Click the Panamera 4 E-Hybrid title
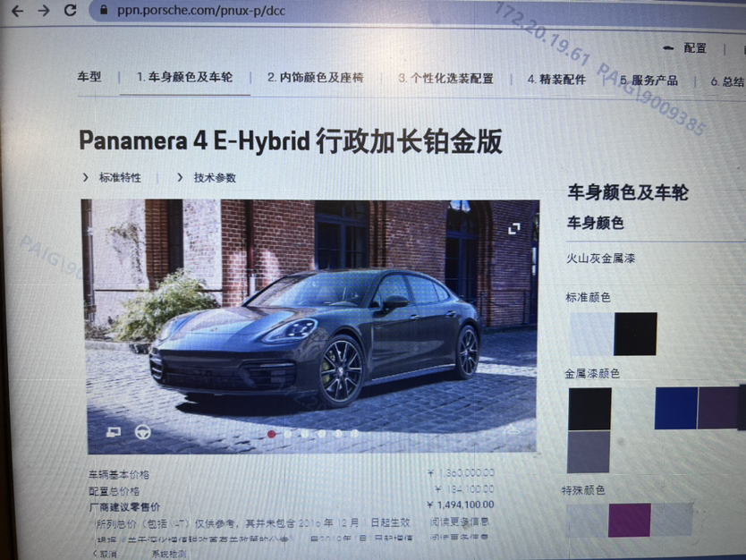This screenshot has width=746, height=560. tap(290, 141)
